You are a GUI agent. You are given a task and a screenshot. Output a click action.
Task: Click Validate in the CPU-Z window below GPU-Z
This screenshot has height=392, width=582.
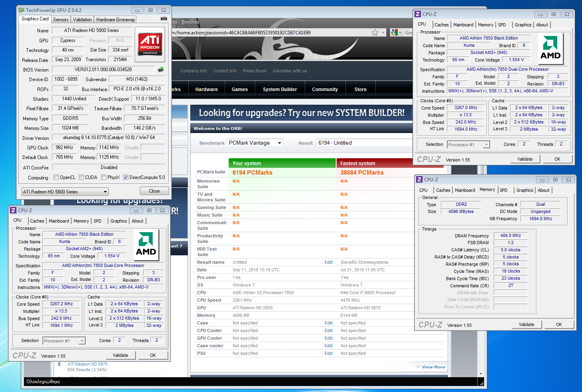pos(120,355)
